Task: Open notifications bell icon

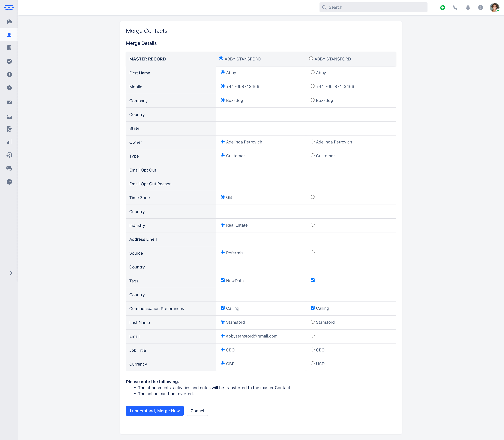Action: 468,7
